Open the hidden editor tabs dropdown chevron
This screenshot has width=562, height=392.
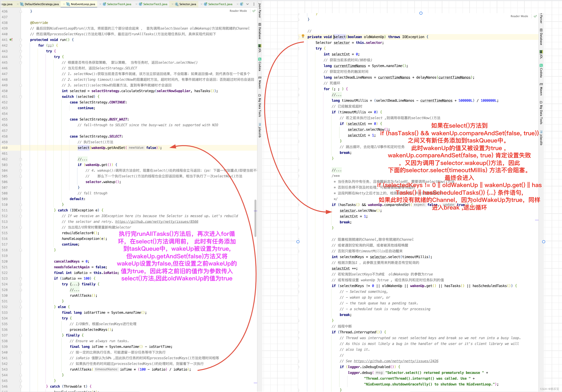pyautogui.click(x=247, y=4)
